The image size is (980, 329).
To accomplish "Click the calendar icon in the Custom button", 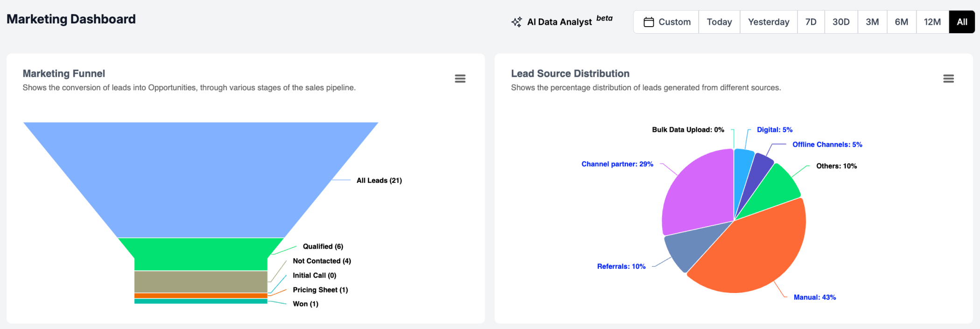I will point(649,22).
